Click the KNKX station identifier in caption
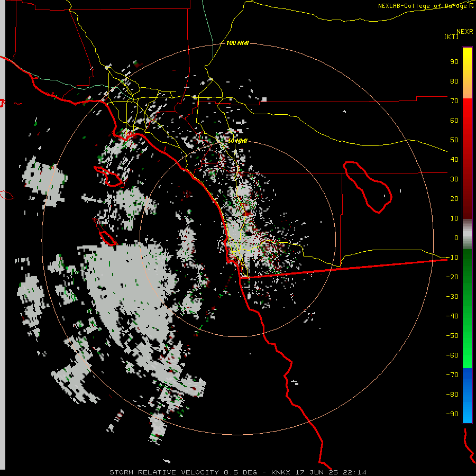The width and height of the screenshot is (476, 476). click(x=281, y=472)
